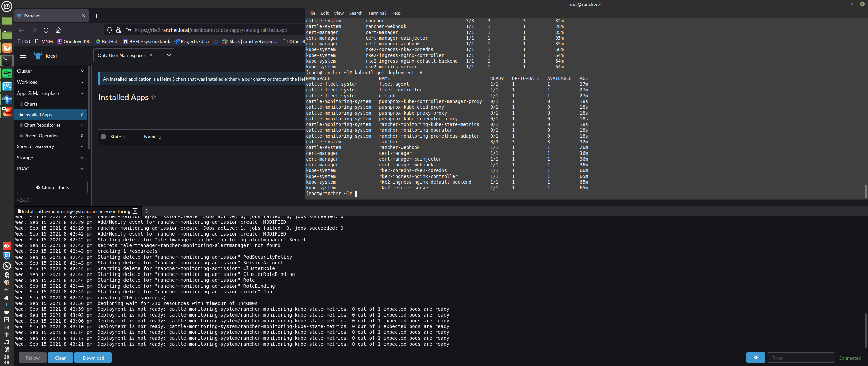The width and height of the screenshot is (868, 366).
Task: Open a new browser tab
Action: tap(97, 16)
